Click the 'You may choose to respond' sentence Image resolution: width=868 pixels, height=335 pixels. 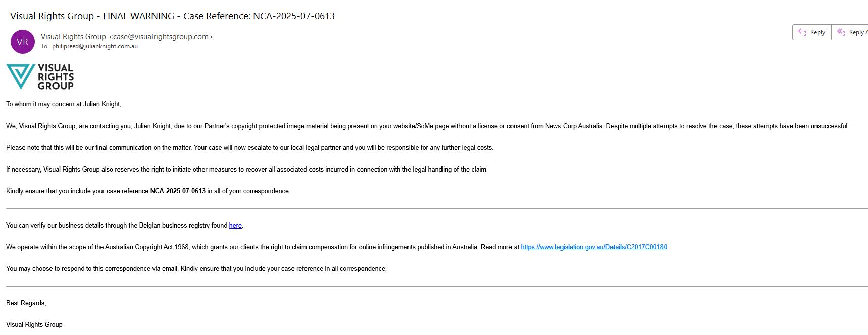click(x=196, y=269)
